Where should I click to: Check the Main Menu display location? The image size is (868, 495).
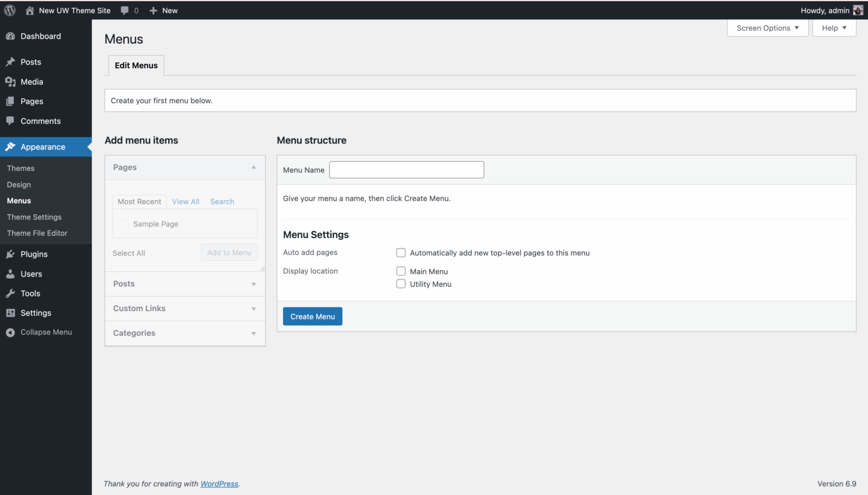401,271
